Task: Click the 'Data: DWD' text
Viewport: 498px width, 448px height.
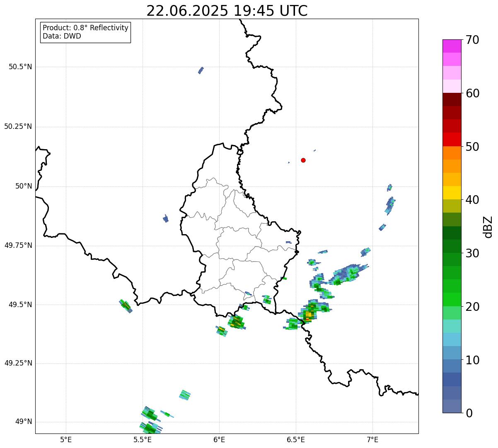Action: tap(62, 36)
